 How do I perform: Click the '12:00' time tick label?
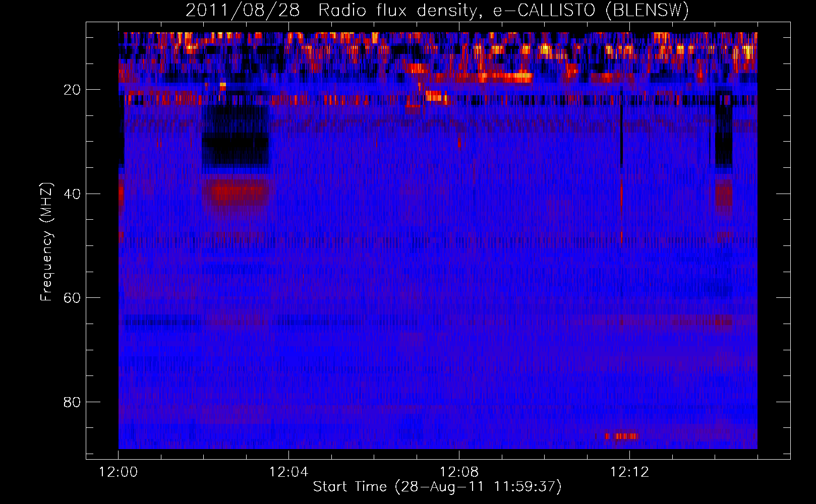coord(119,472)
